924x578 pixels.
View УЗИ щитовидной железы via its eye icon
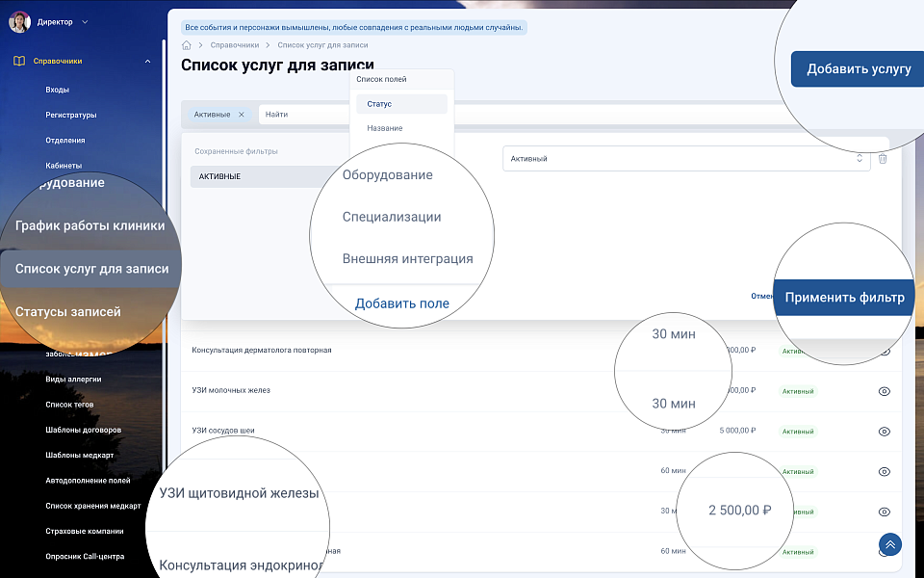[x=885, y=512]
